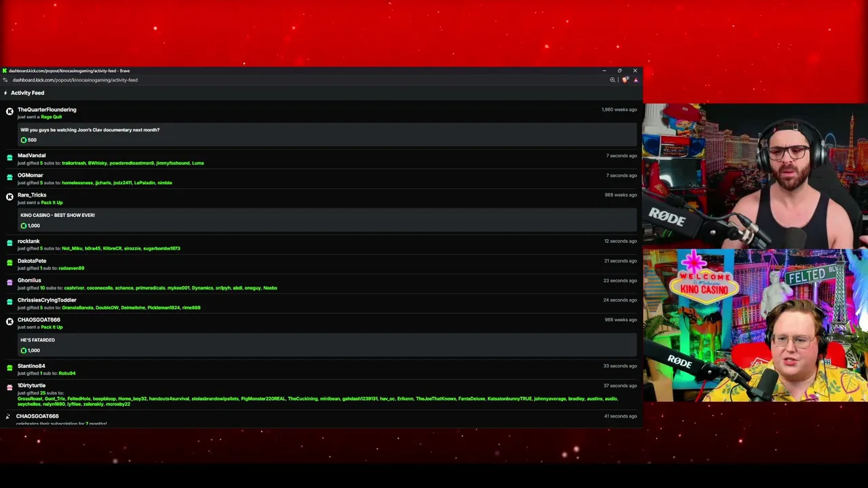Open site settings icon beside the URL
868x488 pixels.
(x=5, y=80)
